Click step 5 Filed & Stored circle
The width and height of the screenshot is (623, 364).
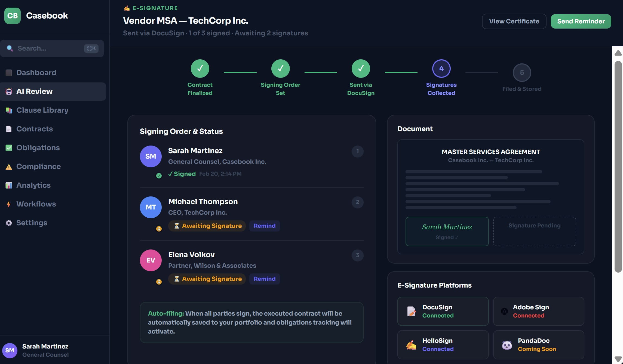pyautogui.click(x=522, y=73)
